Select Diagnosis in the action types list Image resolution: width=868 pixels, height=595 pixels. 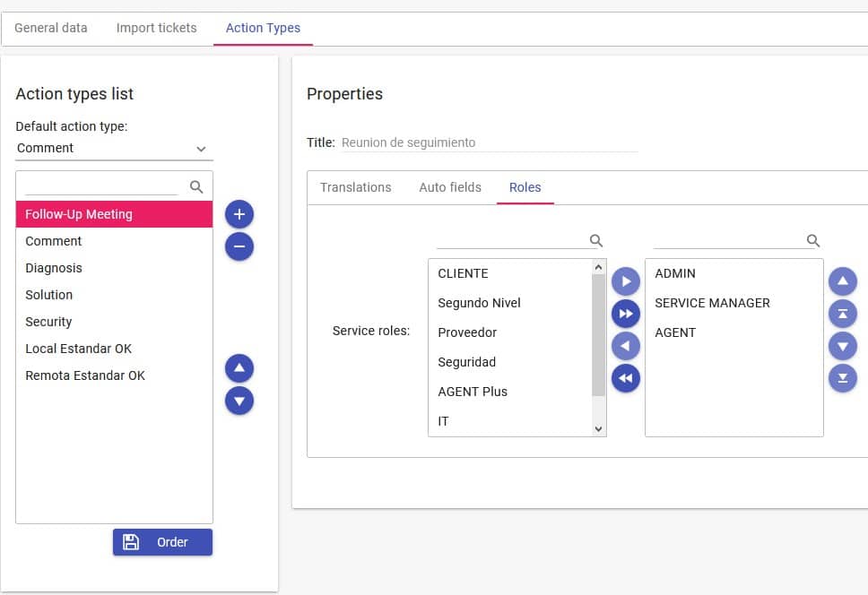click(54, 268)
